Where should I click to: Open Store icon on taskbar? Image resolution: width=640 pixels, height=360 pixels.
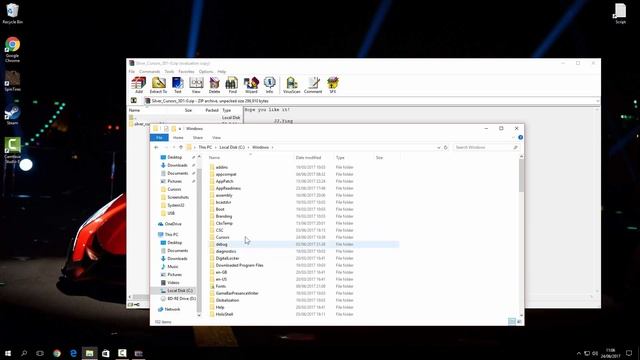(106, 353)
